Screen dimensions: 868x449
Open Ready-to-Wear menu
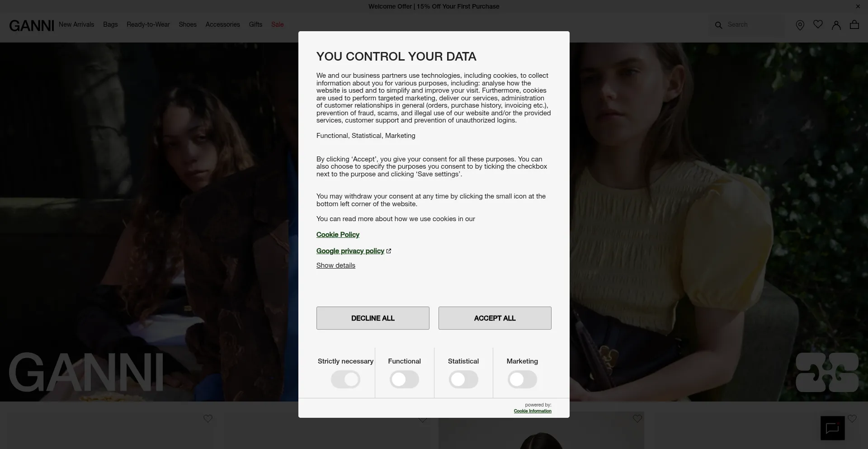click(148, 24)
